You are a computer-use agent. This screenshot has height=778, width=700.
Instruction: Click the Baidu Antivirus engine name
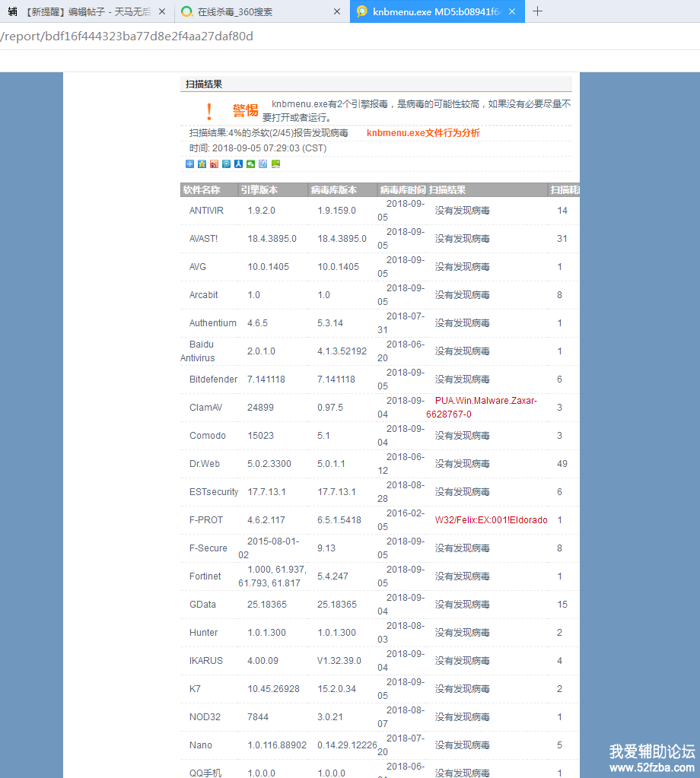[x=199, y=351]
